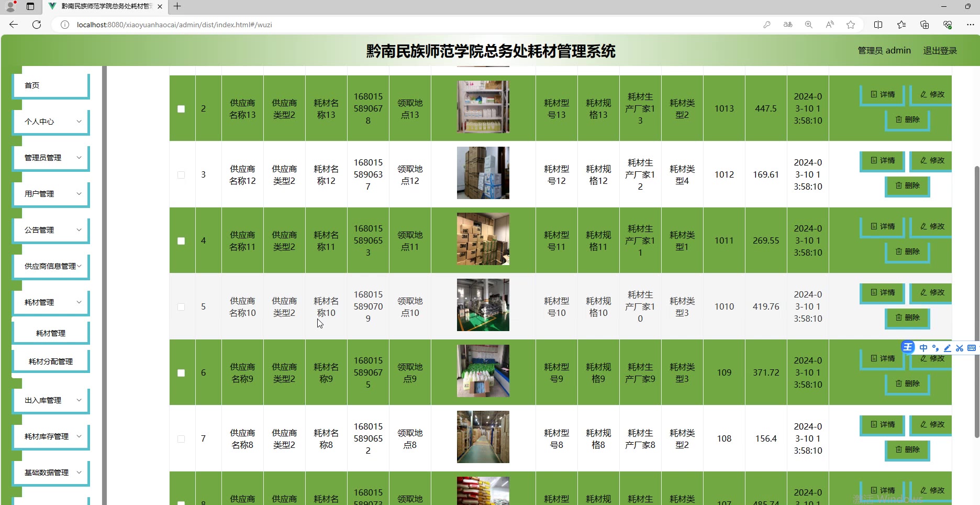
Task: Click 删除 for row 2
Action: click(x=907, y=120)
